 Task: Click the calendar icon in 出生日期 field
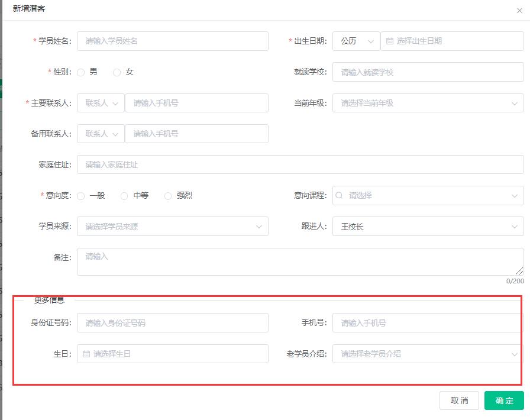390,41
